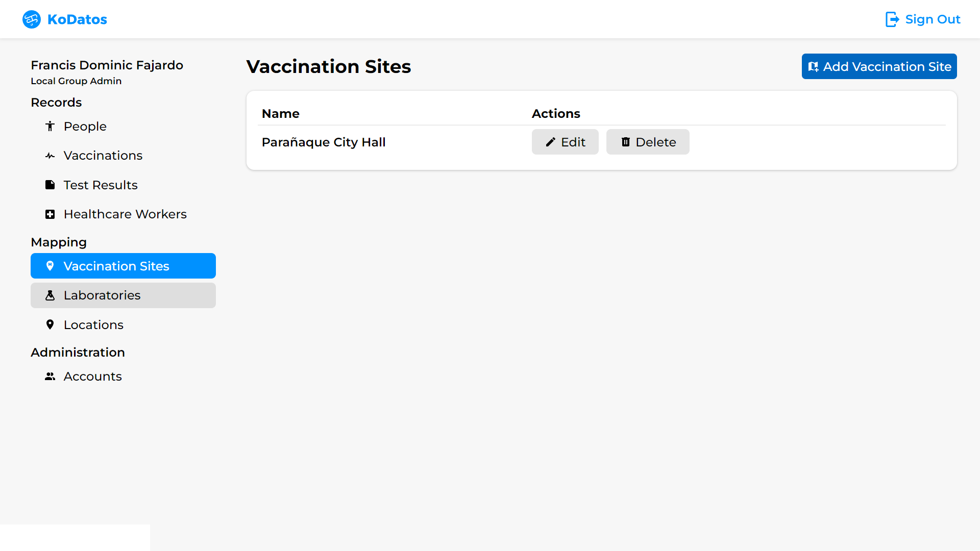
Task: Click the Sign Out arrow icon
Action: point(892,19)
